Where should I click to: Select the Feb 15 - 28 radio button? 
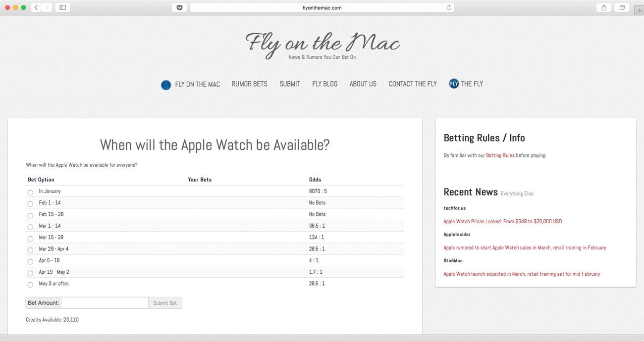point(30,215)
